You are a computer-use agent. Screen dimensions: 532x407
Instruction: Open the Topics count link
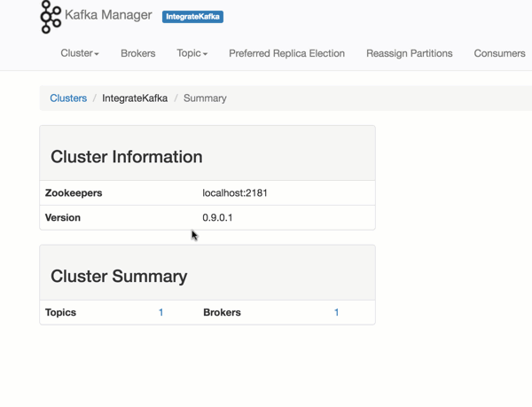pyautogui.click(x=160, y=313)
